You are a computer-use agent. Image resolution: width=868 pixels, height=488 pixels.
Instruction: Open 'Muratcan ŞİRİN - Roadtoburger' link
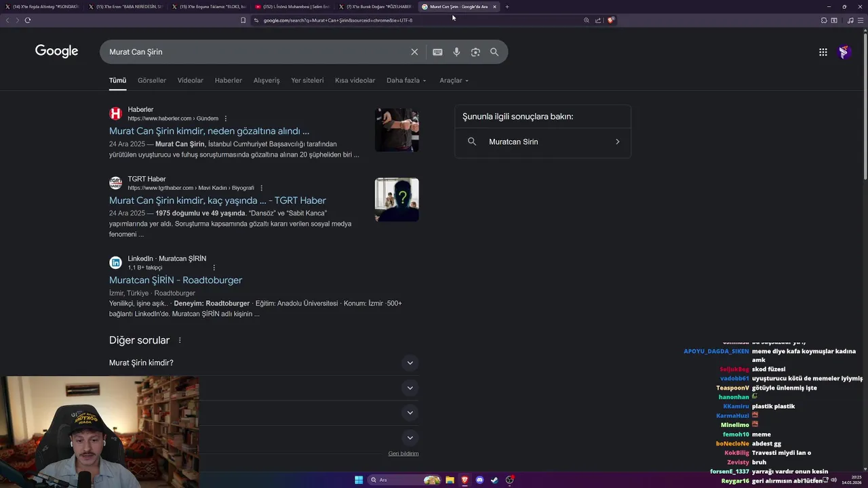click(176, 280)
